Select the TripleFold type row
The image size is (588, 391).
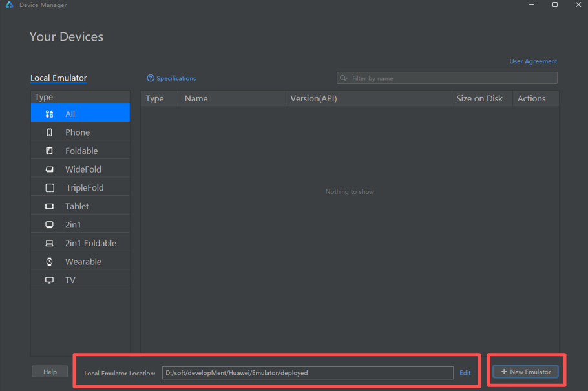coord(80,187)
